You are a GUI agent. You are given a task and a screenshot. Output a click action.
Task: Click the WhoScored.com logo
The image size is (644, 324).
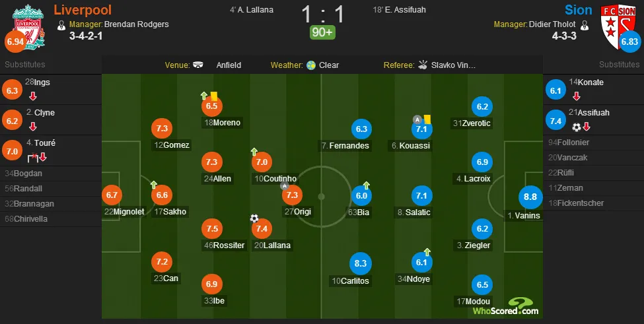tap(505, 307)
